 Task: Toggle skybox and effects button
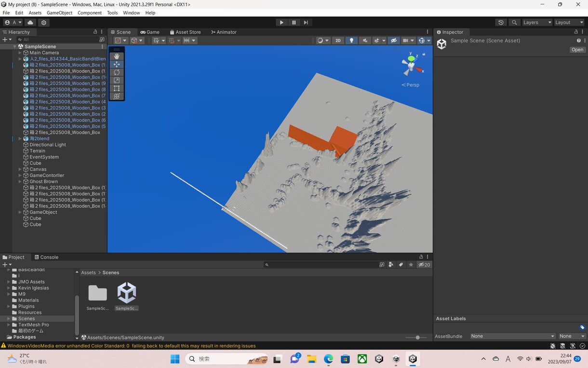click(x=377, y=41)
